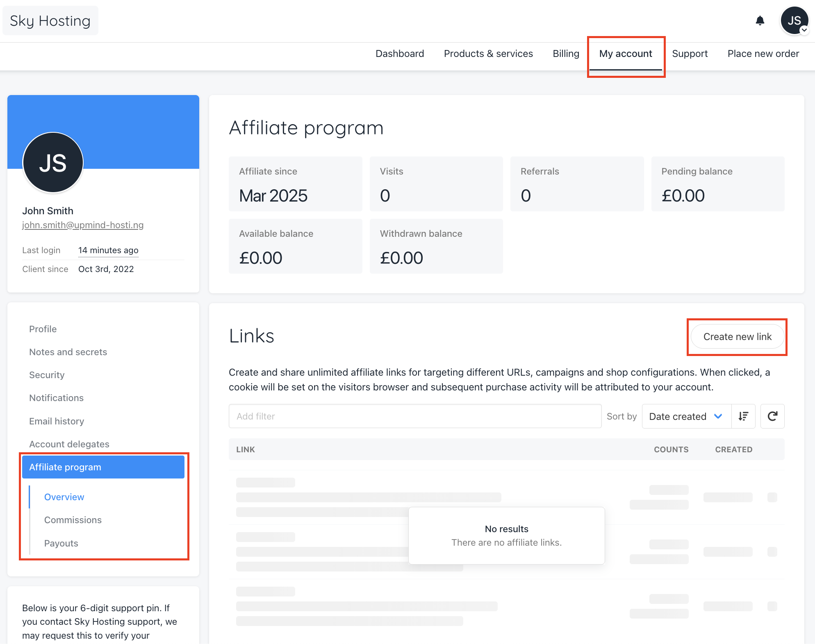Open the Payouts sub-item
The image size is (815, 644).
coord(61,543)
